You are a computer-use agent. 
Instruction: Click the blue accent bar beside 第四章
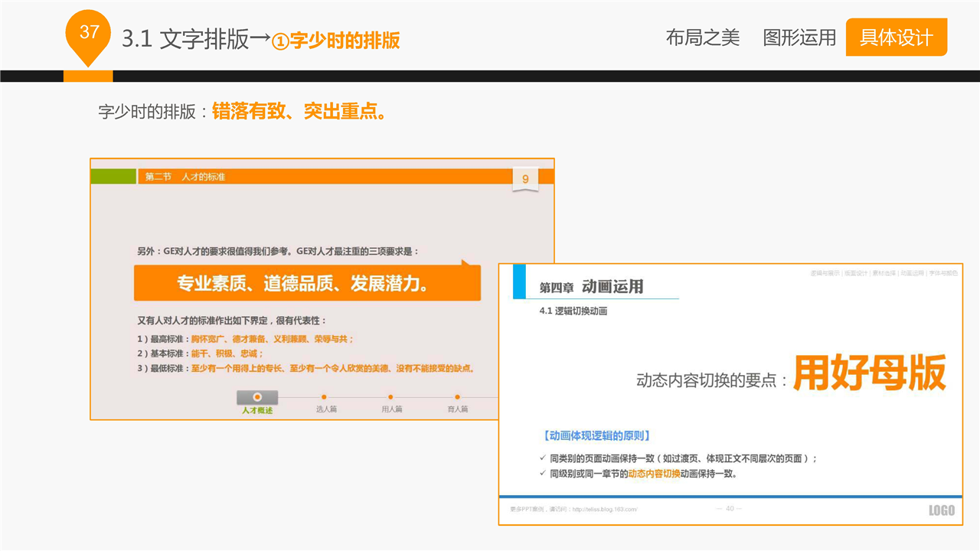coord(519,281)
